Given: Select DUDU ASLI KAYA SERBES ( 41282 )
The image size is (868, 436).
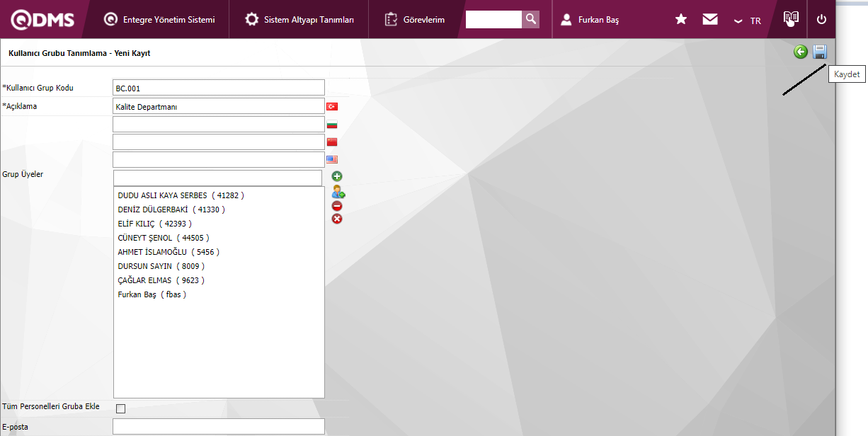Looking at the screenshot, I should click(x=181, y=195).
